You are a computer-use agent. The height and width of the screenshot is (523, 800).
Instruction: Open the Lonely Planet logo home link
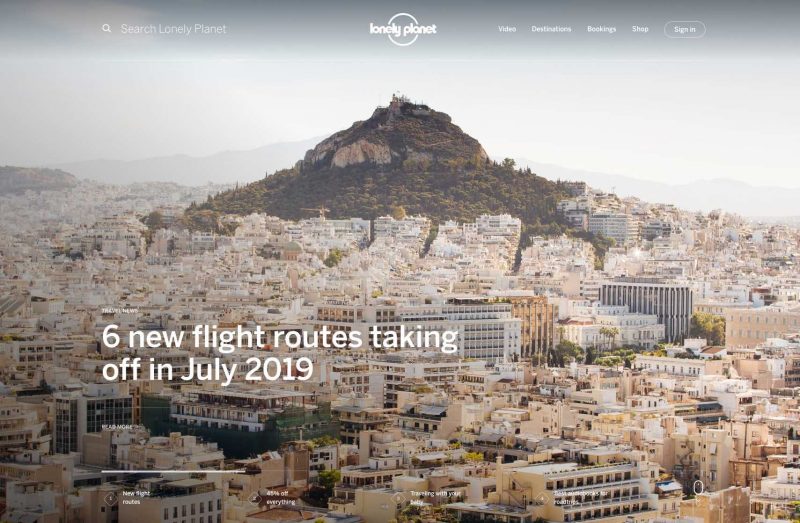tap(403, 29)
